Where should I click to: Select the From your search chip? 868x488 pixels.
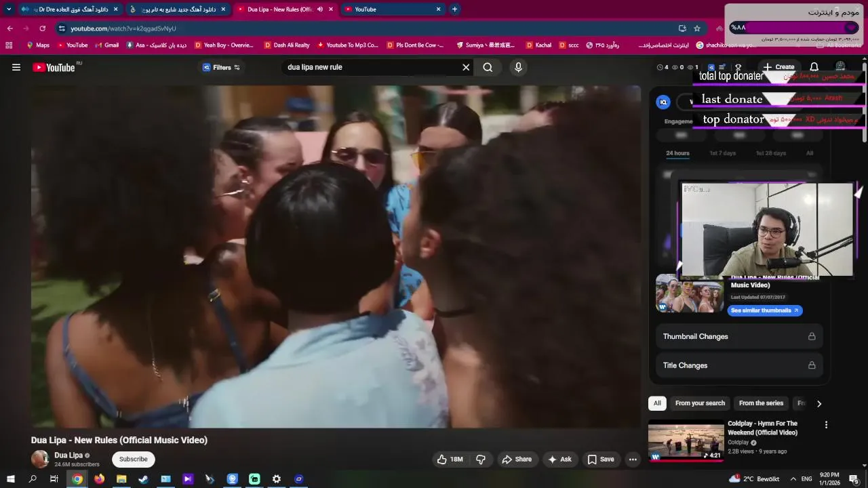pos(700,403)
